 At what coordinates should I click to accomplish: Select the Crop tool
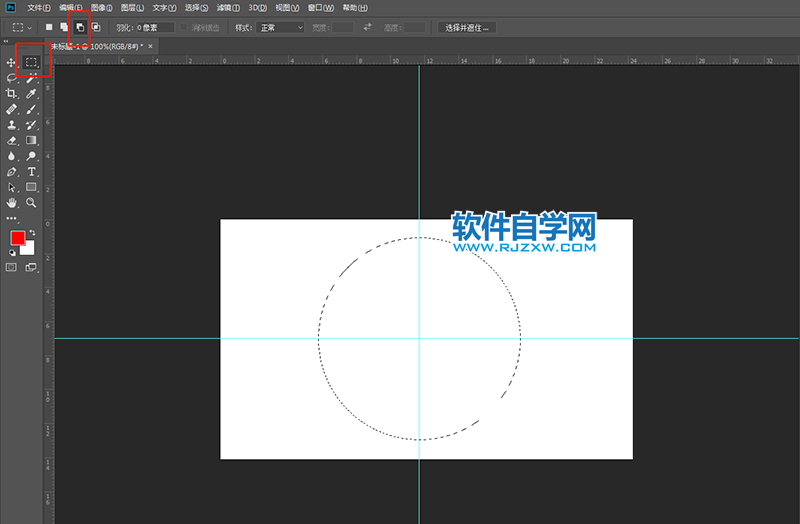click(12, 93)
